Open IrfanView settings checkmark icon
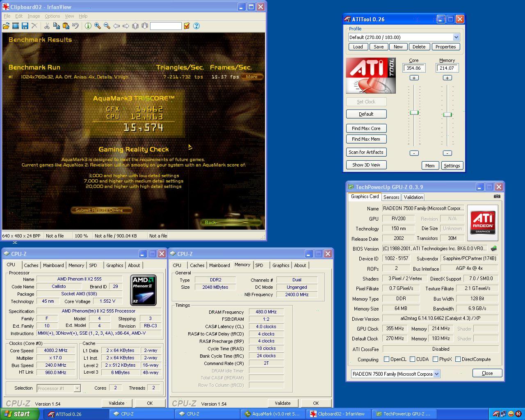This screenshot has width=525, height=420. [187, 26]
